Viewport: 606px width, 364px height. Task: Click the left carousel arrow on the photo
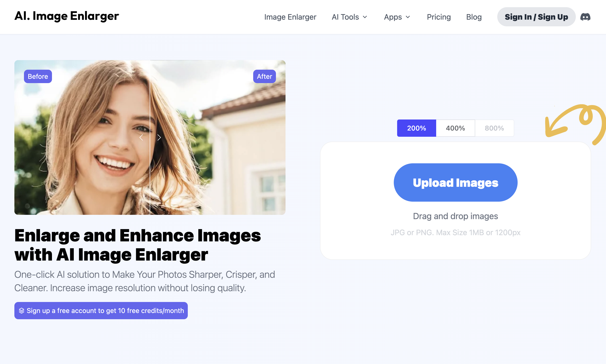[141, 138]
